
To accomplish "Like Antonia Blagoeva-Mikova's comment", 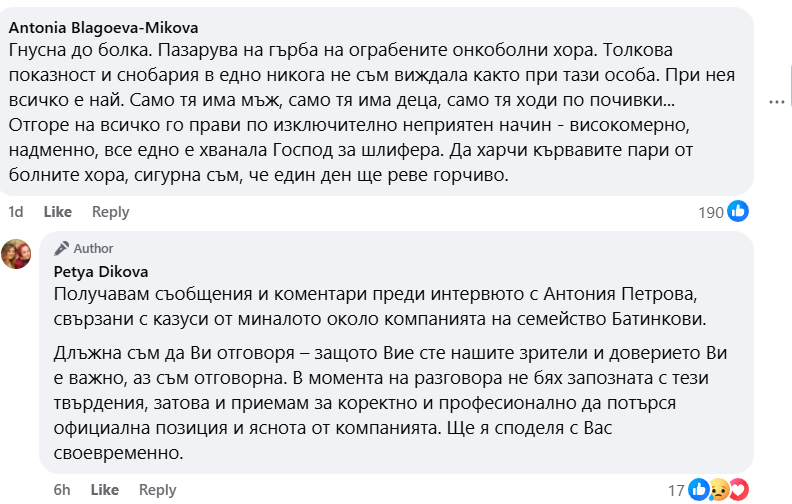I will coord(58,212).
